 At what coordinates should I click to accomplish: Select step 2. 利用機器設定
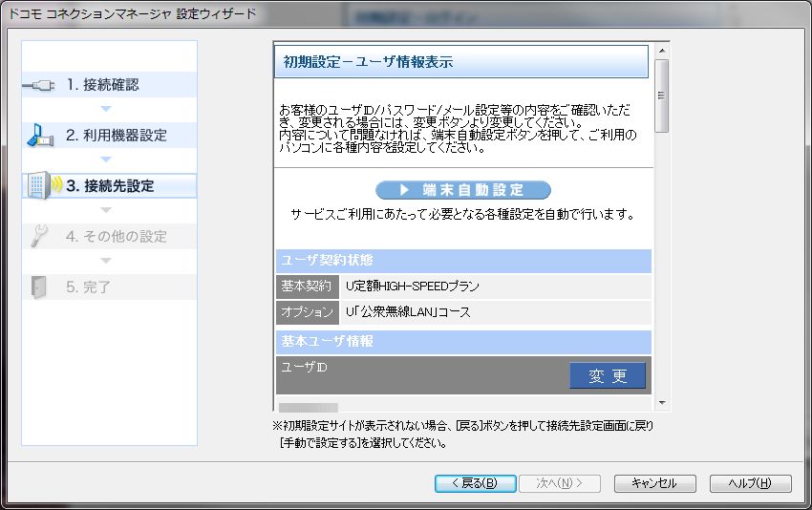(109, 135)
